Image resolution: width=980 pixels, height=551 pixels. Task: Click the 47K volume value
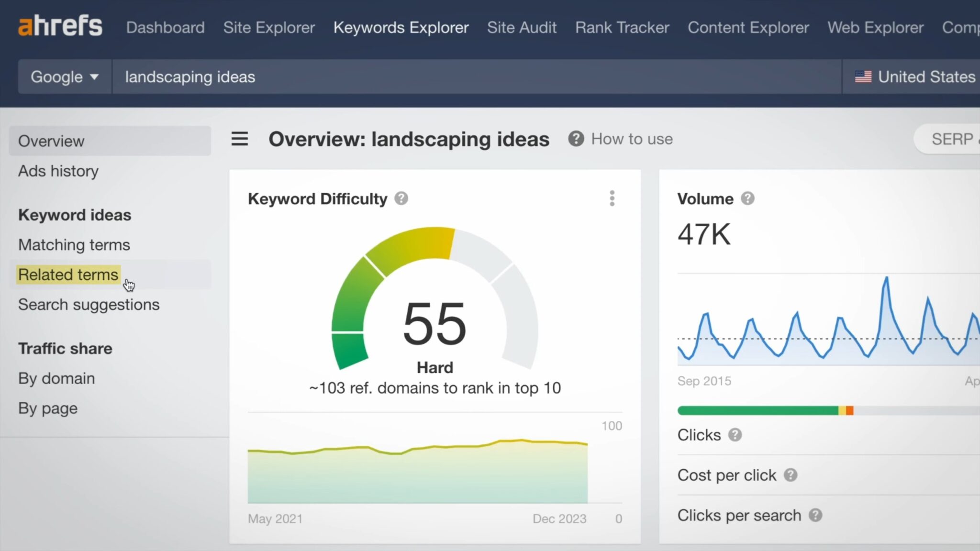click(x=704, y=234)
